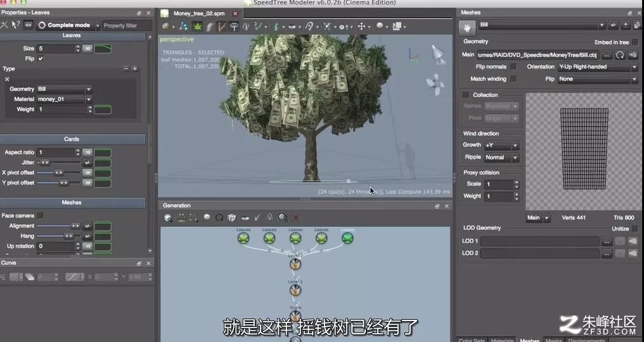Switch to the Money_tree_02.spm tab
644x342 pixels.
(199, 13)
